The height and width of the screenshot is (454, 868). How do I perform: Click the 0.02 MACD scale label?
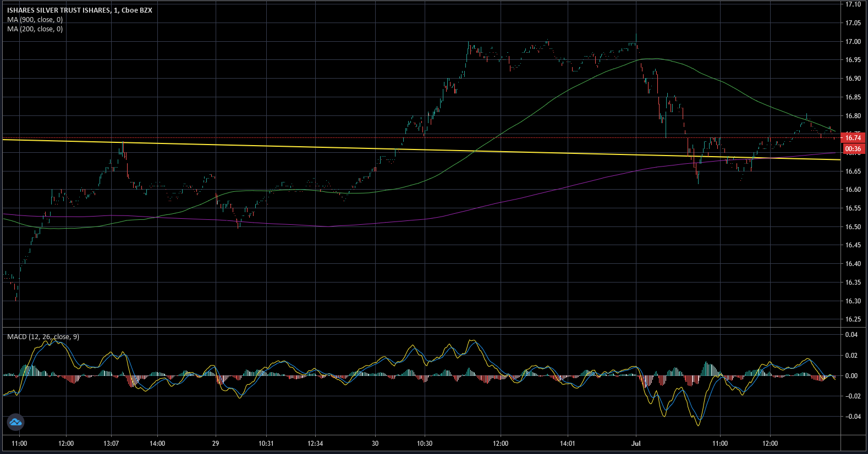pos(851,356)
